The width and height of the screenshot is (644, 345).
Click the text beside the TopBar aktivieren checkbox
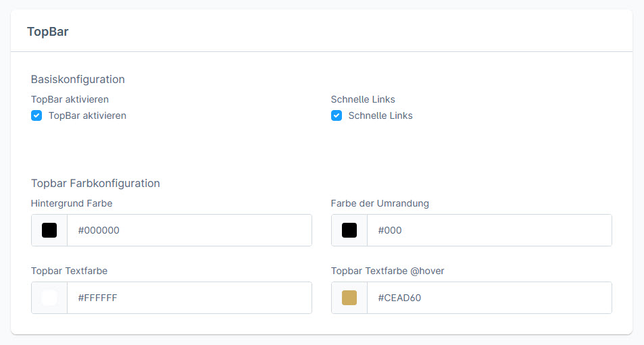point(87,115)
